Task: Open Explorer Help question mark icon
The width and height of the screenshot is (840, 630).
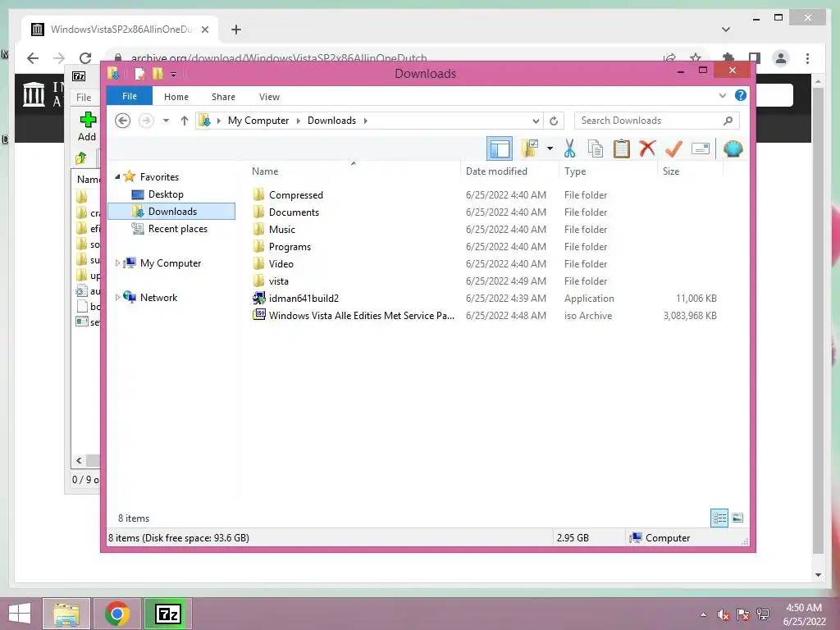Action: tap(741, 95)
